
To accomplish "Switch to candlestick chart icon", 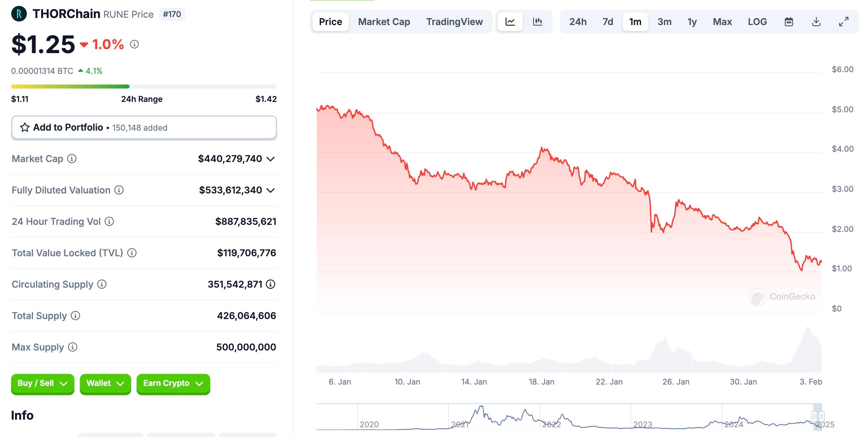I will tap(537, 22).
